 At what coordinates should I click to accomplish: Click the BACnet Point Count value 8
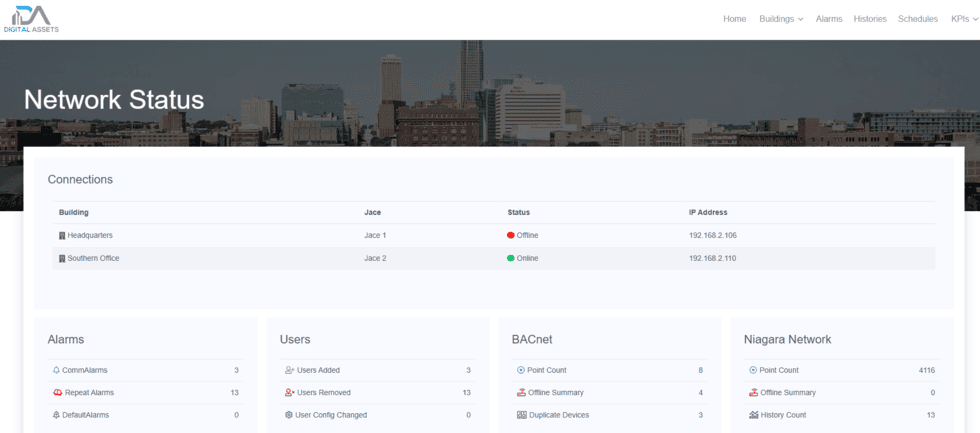click(700, 370)
